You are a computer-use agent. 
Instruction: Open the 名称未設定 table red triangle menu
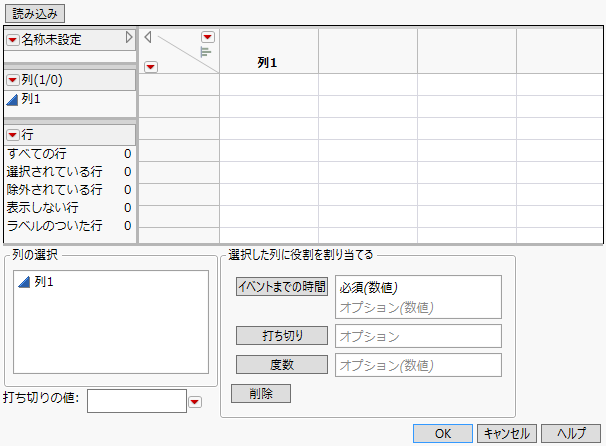click(x=13, y=40)
